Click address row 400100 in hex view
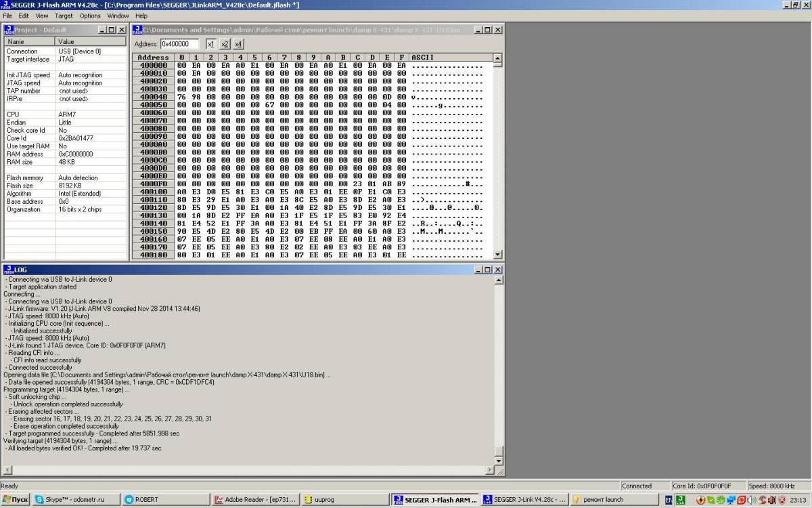 (x=153, y=192)
